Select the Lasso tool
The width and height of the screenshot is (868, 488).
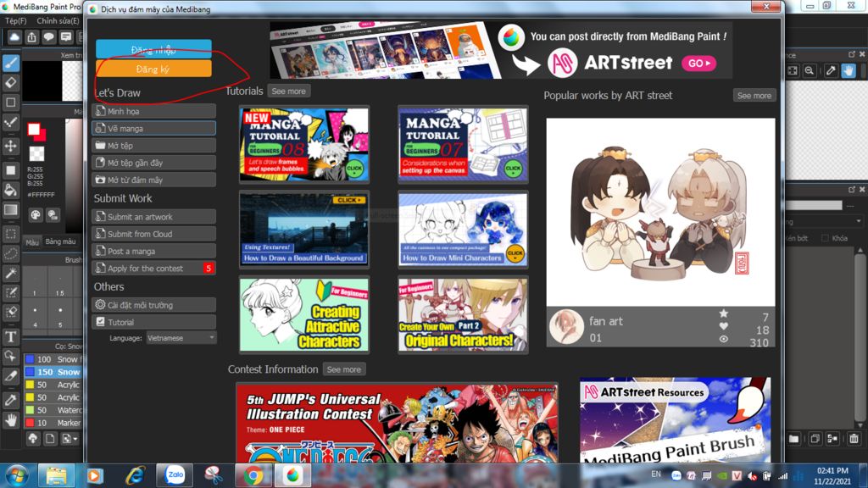[10, 253]
